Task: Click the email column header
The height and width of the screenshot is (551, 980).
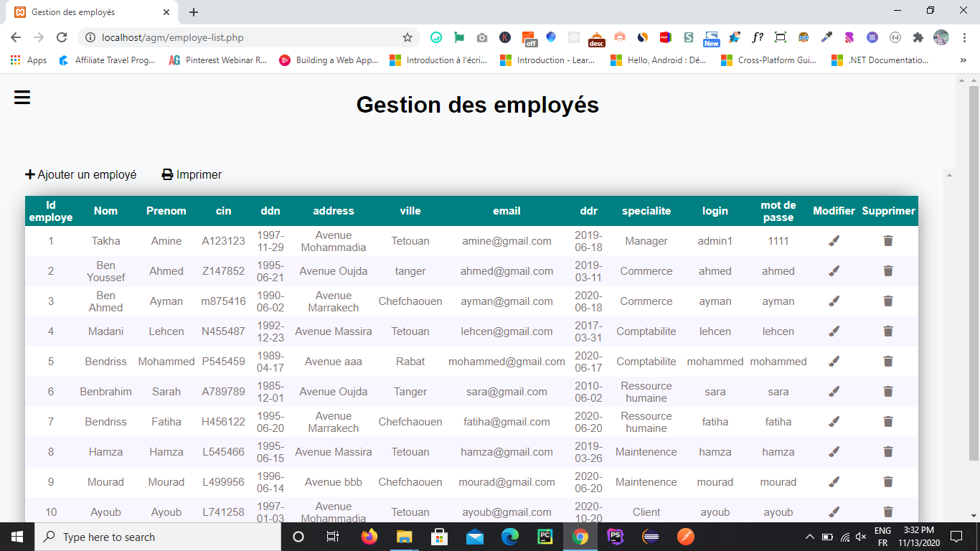Action: (507, 211)
